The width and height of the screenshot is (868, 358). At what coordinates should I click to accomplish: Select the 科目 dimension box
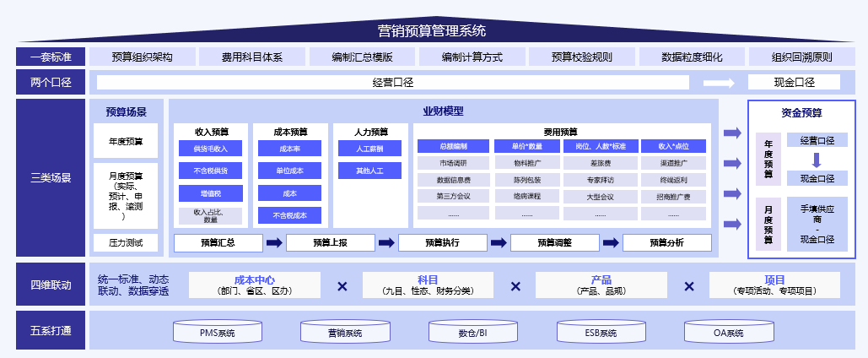(428, 285)
